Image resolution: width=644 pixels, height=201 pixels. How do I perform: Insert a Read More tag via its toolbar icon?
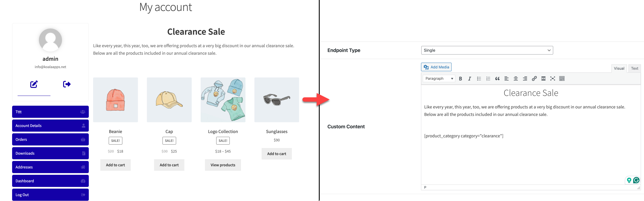(543, 78)
